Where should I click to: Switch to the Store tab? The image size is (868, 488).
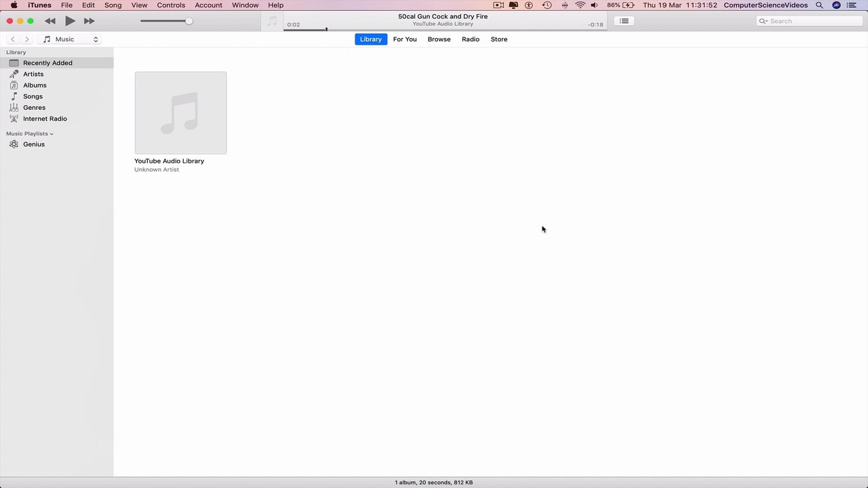(x=499, y=39)
